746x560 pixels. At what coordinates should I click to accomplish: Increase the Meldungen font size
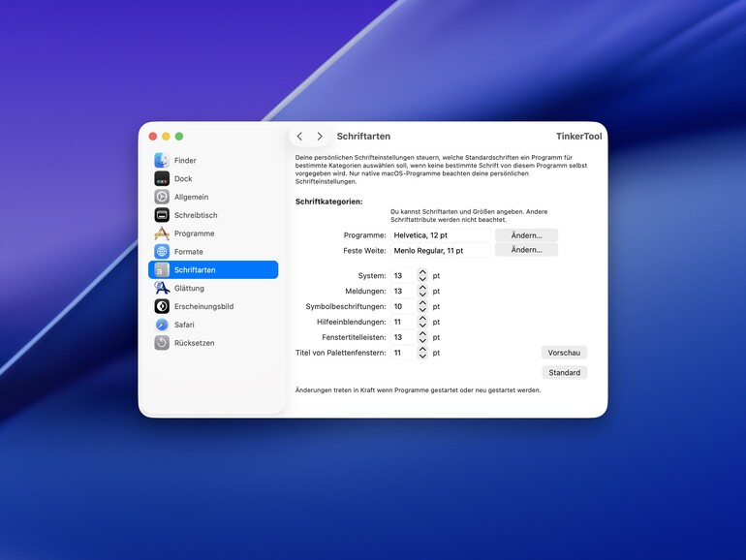click(x=422, y=288)
